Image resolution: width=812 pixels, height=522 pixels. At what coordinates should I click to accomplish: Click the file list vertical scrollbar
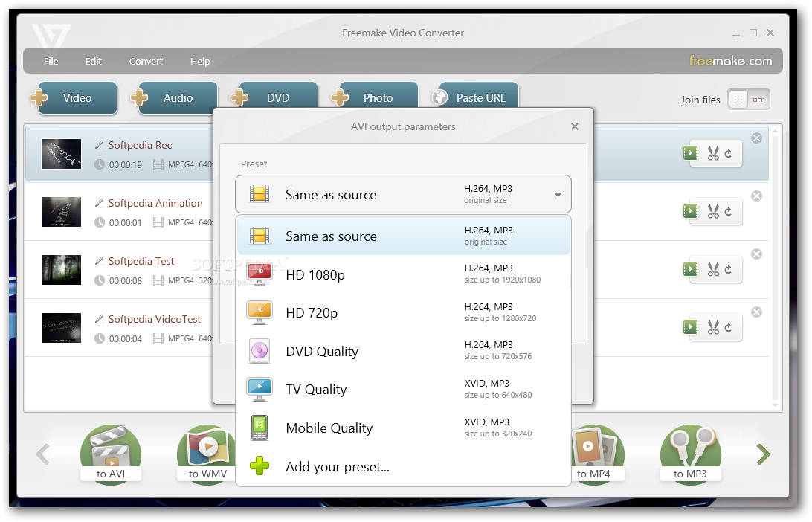tap(776, 268)
